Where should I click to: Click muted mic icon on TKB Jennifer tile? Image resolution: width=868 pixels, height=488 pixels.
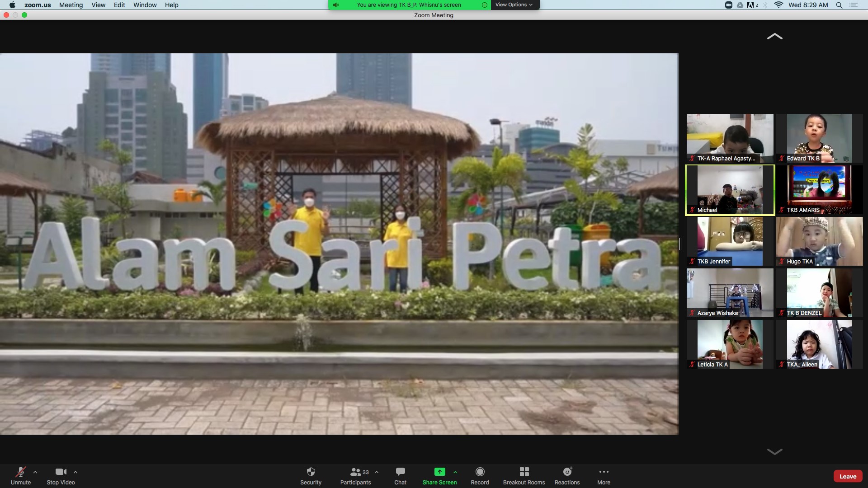692,262
